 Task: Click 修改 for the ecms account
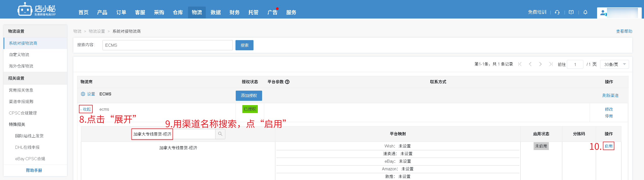609,109
